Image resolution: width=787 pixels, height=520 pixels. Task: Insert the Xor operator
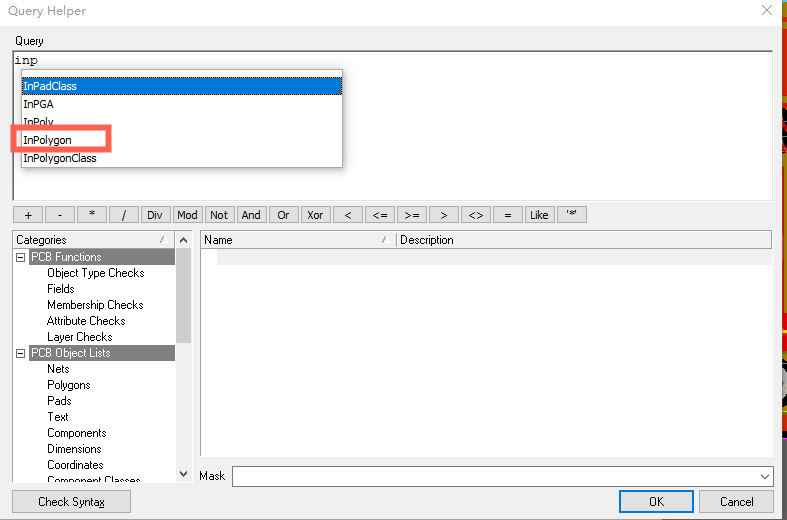pos(316,215)
